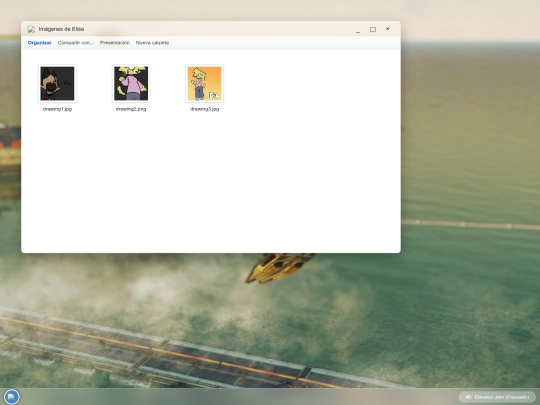This screenshot has width=540, height=405.
Task: Open the start menu flag button
Action: click(x=11, y=397)
